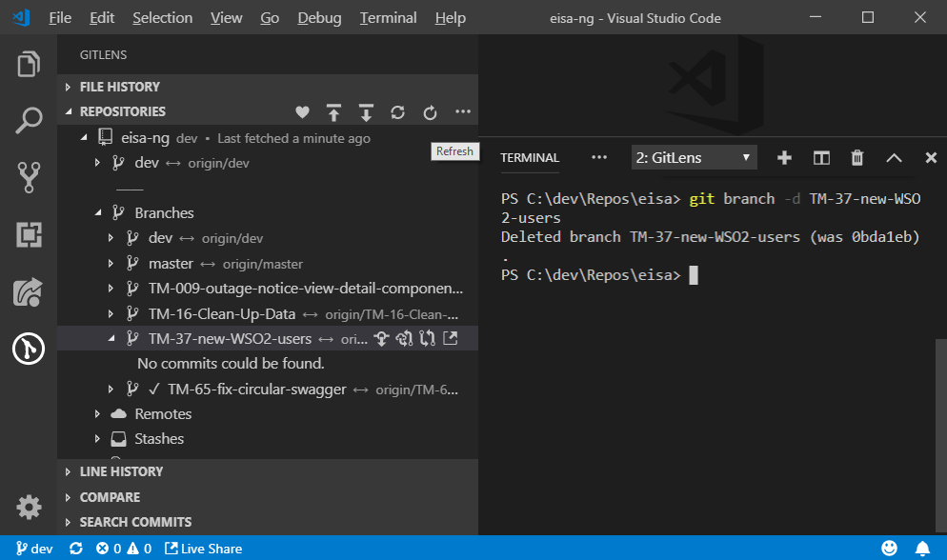Open the GitLens view in the activity bar
The width and height of the screenshot is (947, 560).
(x=28, y=349)
